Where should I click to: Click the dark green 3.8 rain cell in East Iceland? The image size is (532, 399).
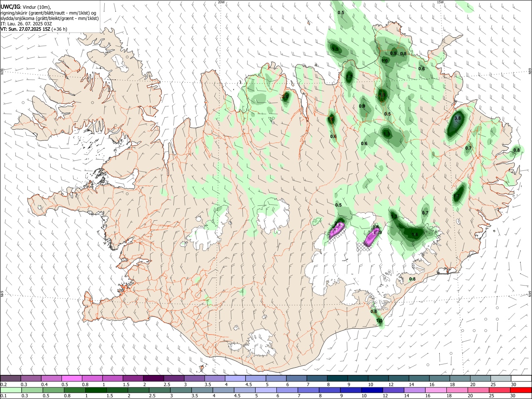(x=456, y=124)
